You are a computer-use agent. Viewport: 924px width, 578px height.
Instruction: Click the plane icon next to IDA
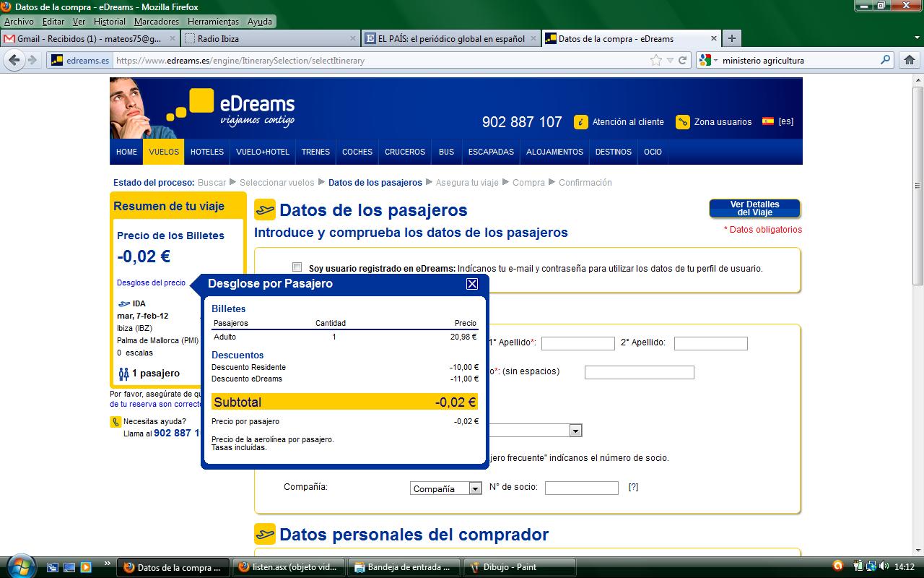click(123, 304)
